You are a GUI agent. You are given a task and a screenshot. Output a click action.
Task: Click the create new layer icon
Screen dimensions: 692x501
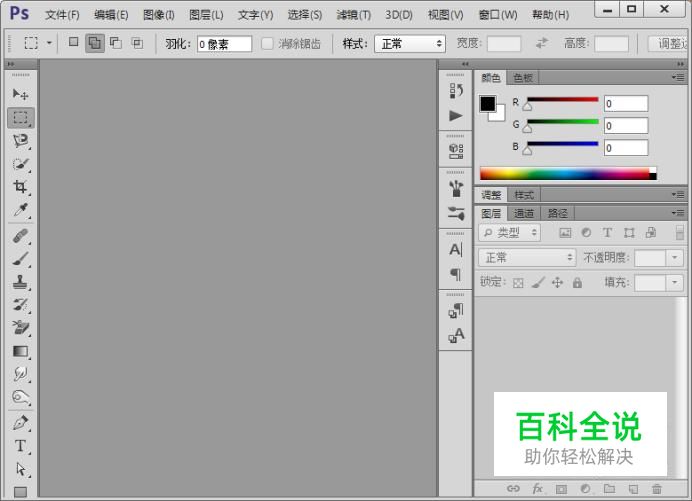click(633, 489)
